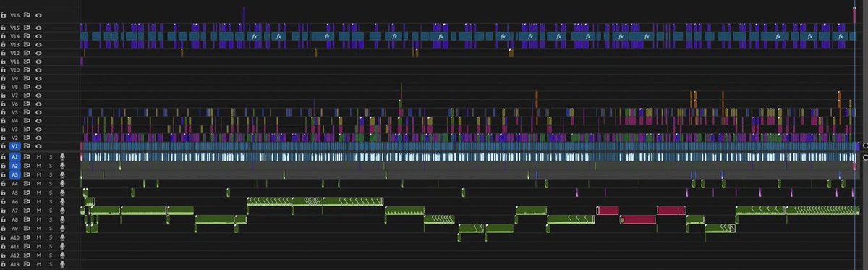Toggle the lock on track V4
The height and width of the screenshot is (270, 868).
coord(4,121)
